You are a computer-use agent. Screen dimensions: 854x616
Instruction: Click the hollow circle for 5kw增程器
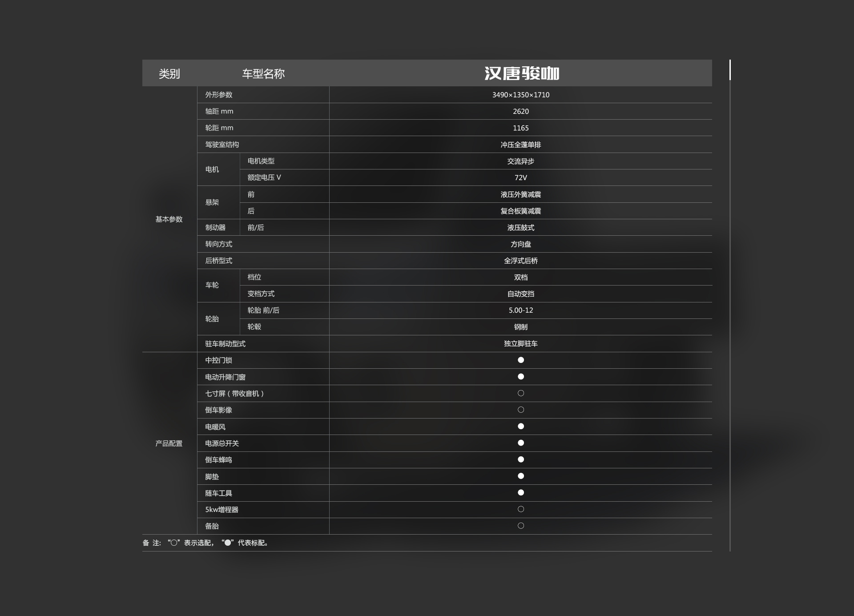pos(521,509)
